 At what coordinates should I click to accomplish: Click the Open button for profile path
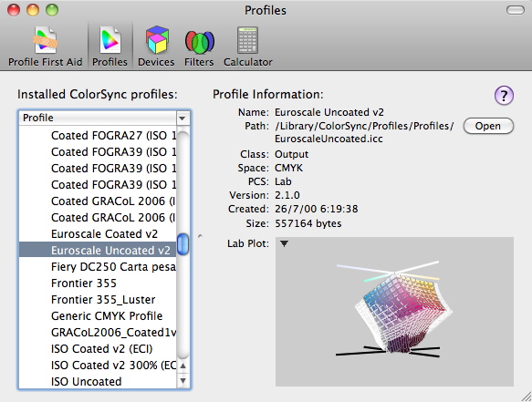click(x=488, y=126)
